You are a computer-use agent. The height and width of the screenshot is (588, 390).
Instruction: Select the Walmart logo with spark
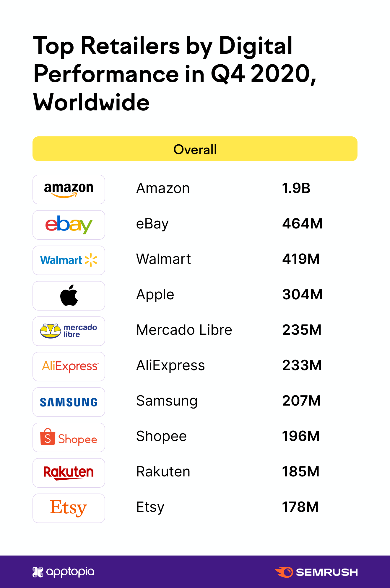point(69,260)
